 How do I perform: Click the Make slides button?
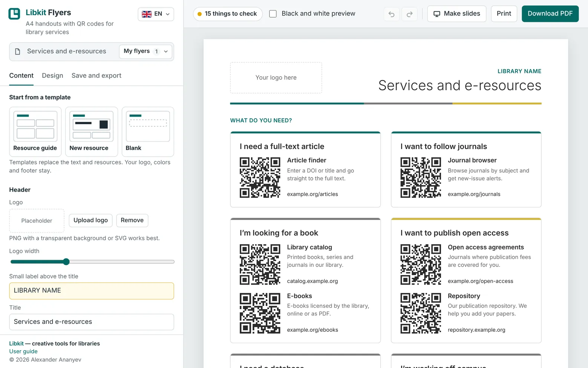(x=457, y=14)
